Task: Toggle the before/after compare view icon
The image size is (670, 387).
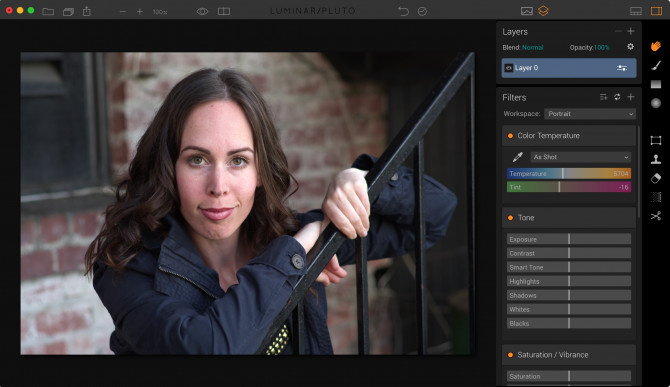Action: pyautogui.click(x=224, y=12)
